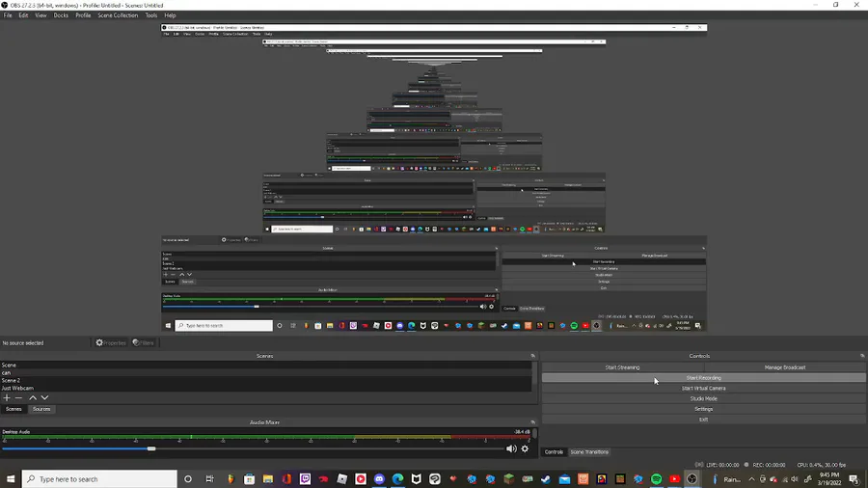This screenshot has height=488, width=868.
Task: Select the scene named can
Action: (266, 373)
